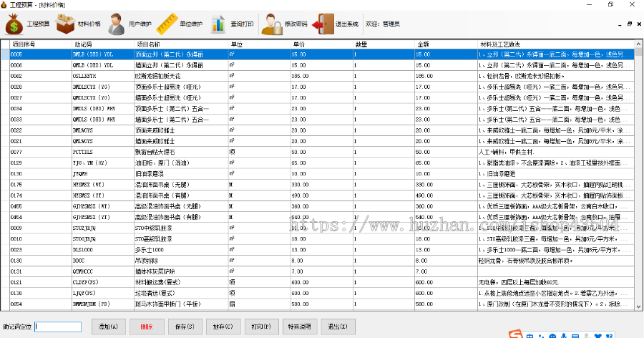Click the 退出(X) button
The image size is (644, 338).
[338, 327]
